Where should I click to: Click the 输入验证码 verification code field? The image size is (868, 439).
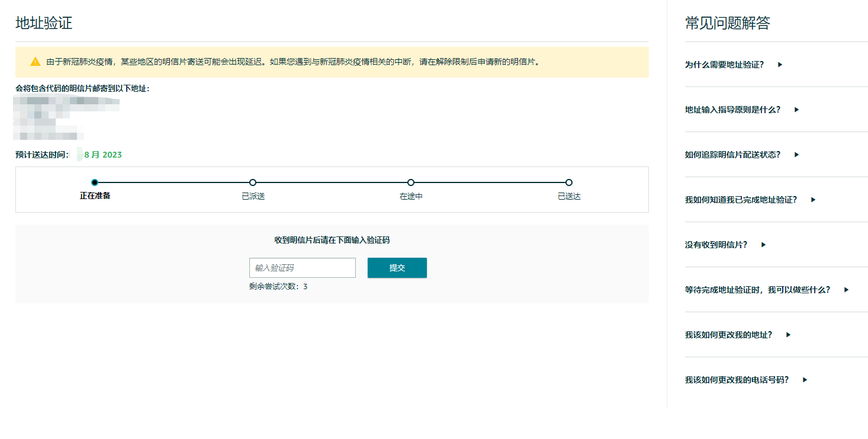click(303, 268)
